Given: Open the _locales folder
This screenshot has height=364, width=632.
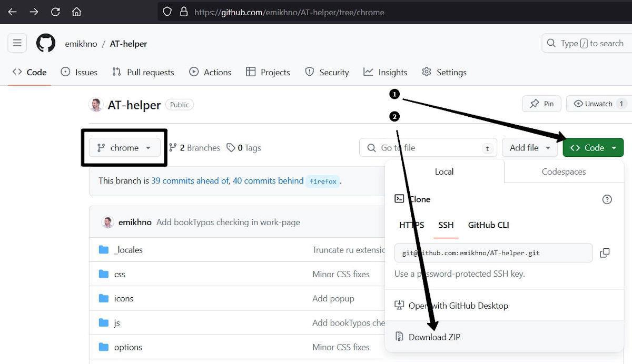Looking at the screenshot, I should pyautogui.click(x=128, y=250).
